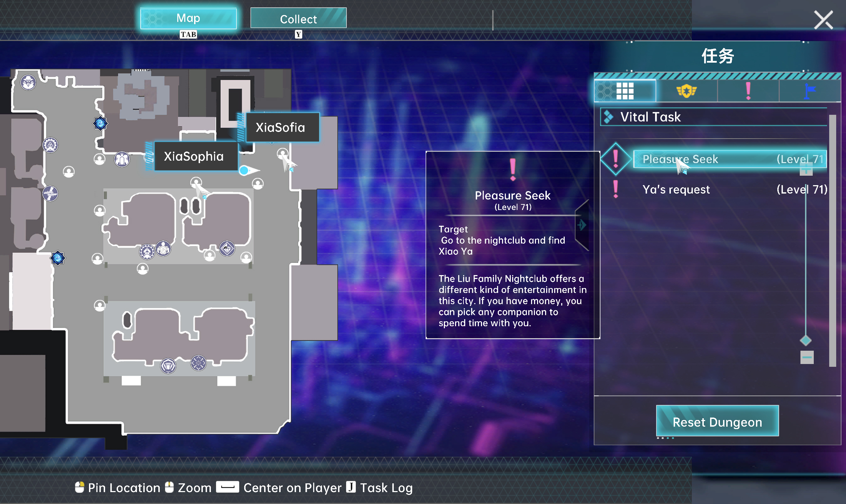Click the gun shop map icon
The height and width of the screenshot is (504, 846).
[50, 193]
